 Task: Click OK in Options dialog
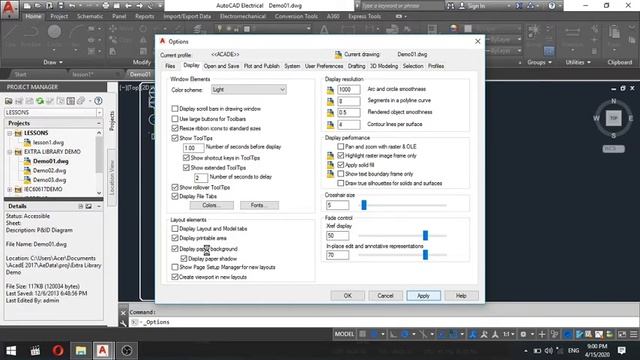(x=347, y=296)
